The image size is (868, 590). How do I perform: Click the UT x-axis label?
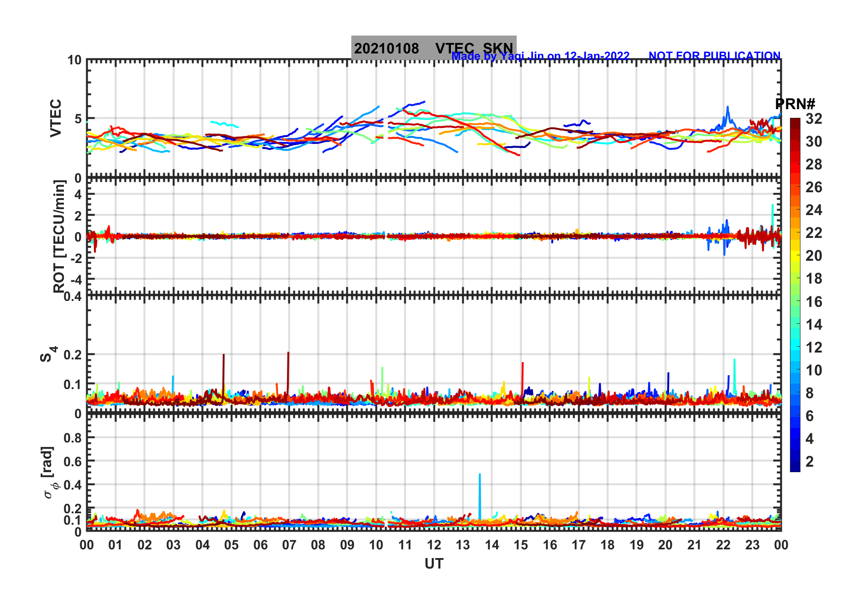coord(434,564)
